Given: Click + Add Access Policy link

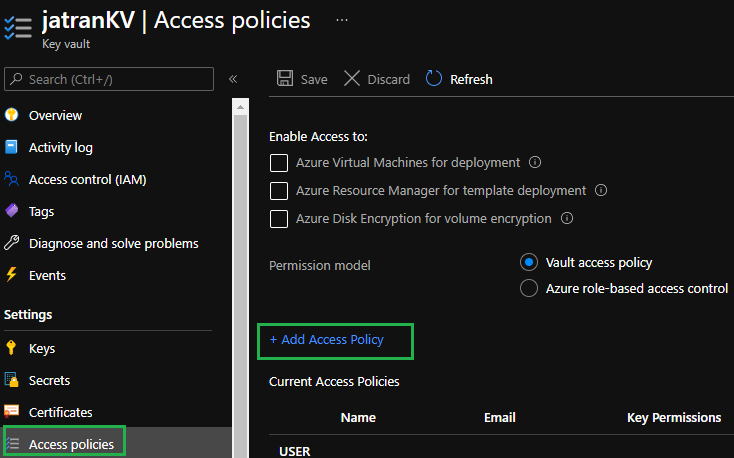Looking at the screenshot, I should (327, 340).
